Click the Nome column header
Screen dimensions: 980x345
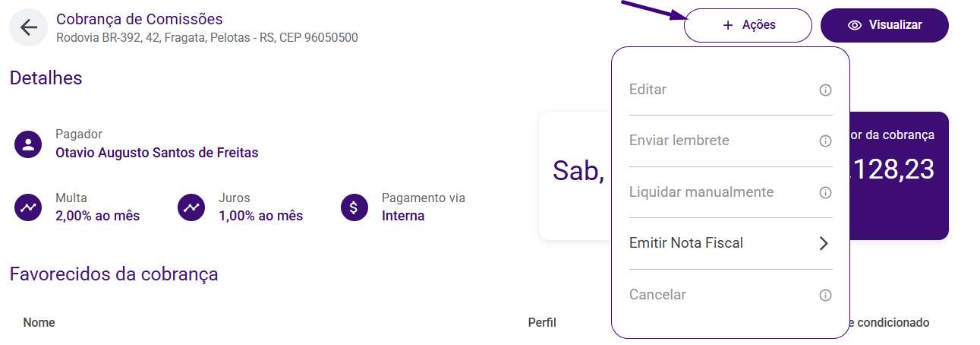39,323
